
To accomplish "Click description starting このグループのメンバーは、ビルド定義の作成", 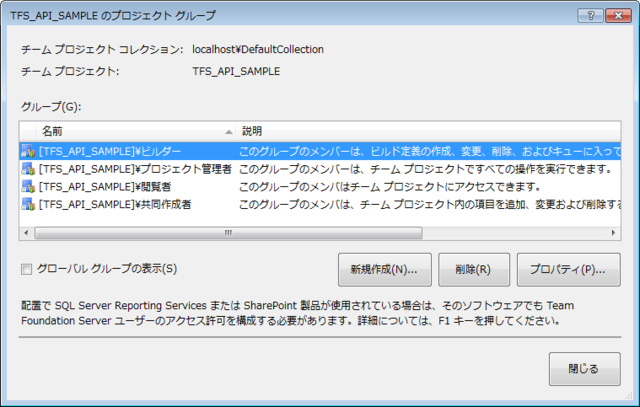I will [x=429, y=151].
